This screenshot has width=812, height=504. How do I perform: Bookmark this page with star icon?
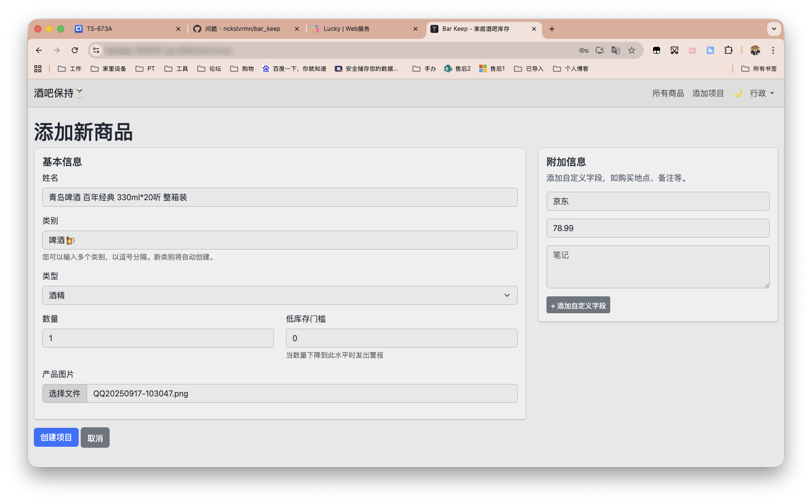click(632, 50)
